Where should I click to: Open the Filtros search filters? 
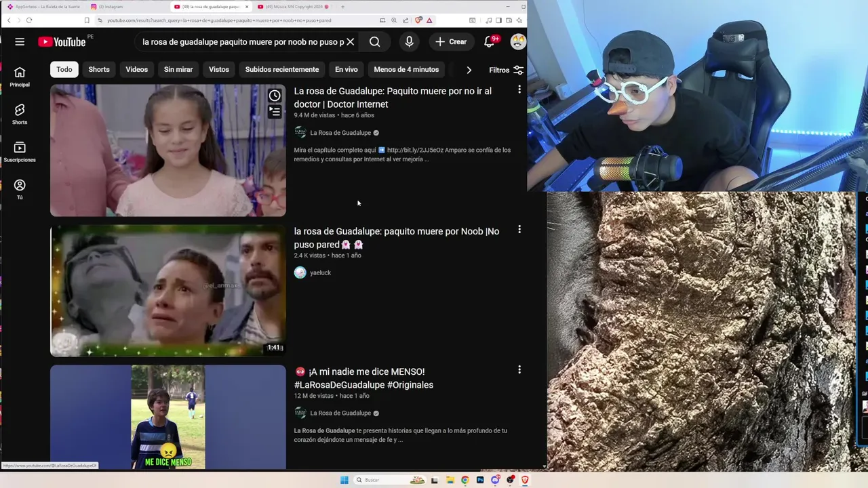[506, 70]
